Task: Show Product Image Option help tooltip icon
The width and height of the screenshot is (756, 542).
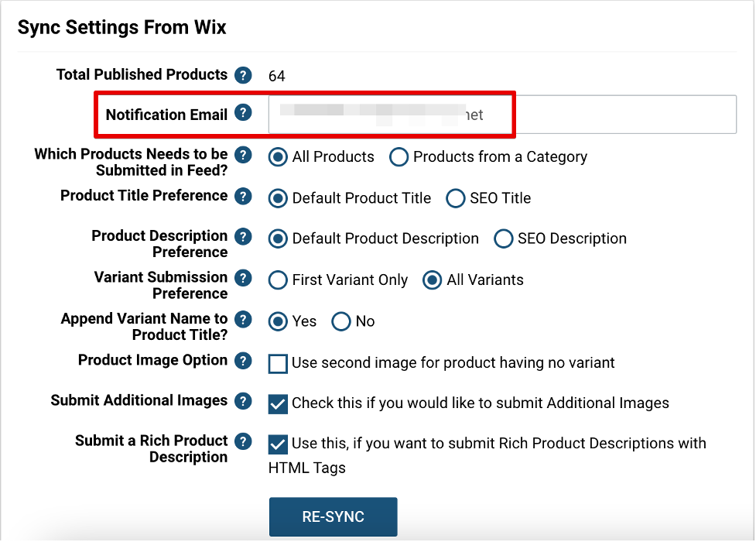Action: (243, 361)
